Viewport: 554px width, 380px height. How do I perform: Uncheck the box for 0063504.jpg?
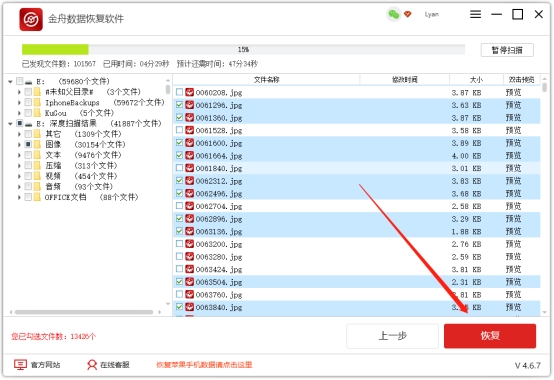click(179, 282)
